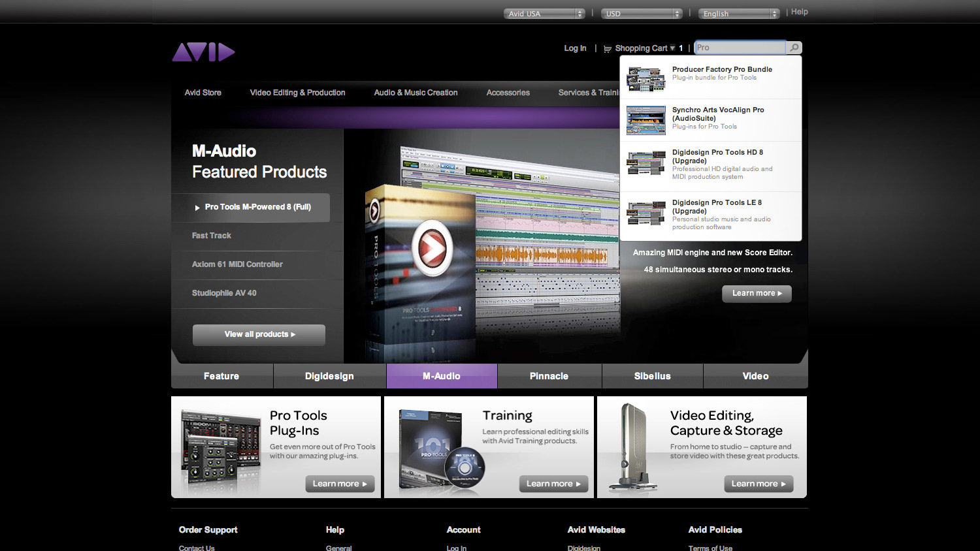
Task: Click the footer Help heading
Action: point(335,530)
